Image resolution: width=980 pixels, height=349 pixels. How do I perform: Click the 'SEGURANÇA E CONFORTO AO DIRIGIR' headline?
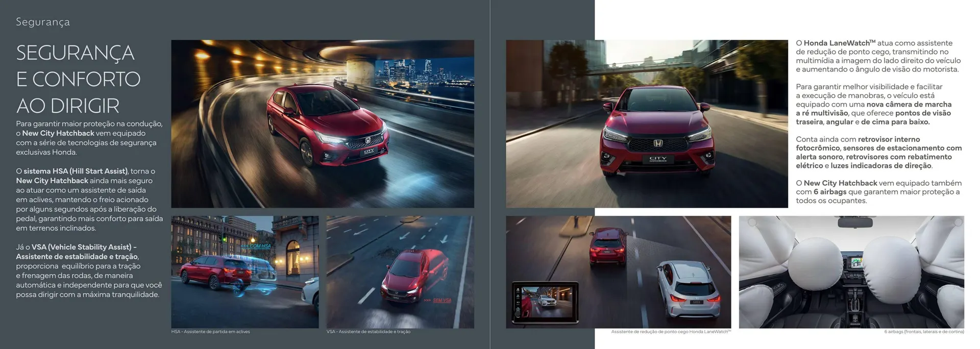[78, 79]
